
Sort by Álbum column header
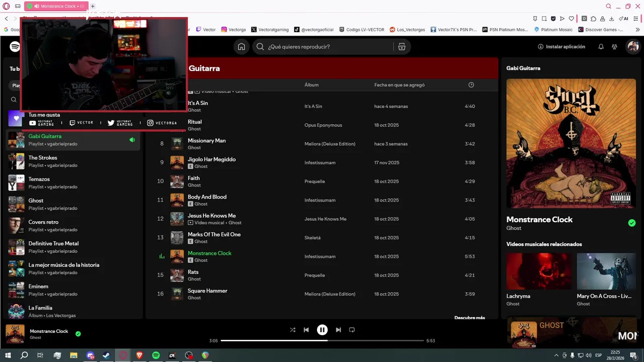click(311, 85)
